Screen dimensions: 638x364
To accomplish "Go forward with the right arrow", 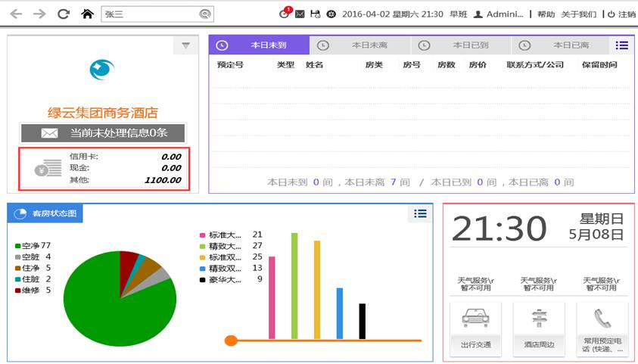I will (x=39, y=14).
